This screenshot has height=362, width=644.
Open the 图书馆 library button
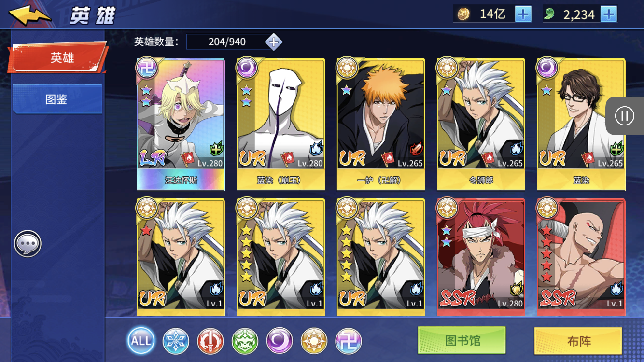[462, 341]
